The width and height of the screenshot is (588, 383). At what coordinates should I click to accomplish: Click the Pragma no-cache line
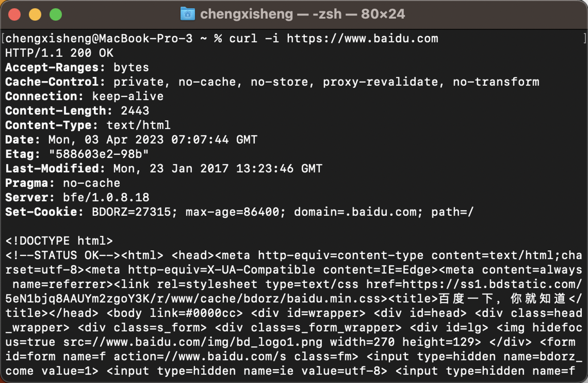[x=63, y=183]
